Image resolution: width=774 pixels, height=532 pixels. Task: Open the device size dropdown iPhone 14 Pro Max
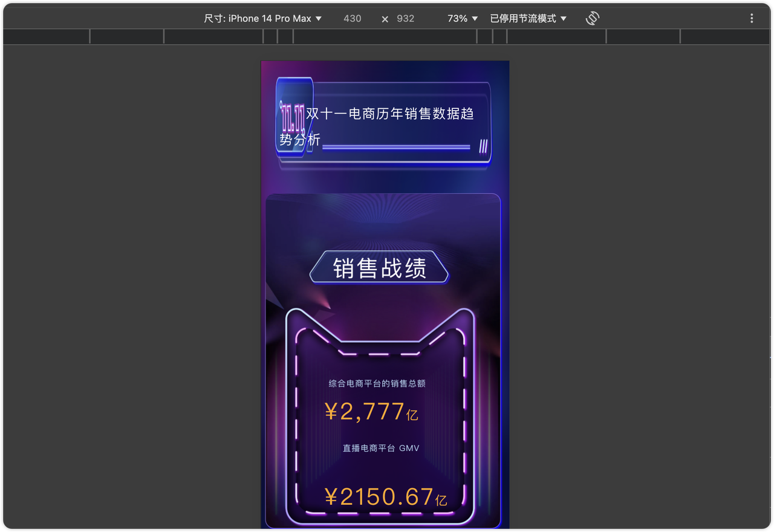(262, 19)
